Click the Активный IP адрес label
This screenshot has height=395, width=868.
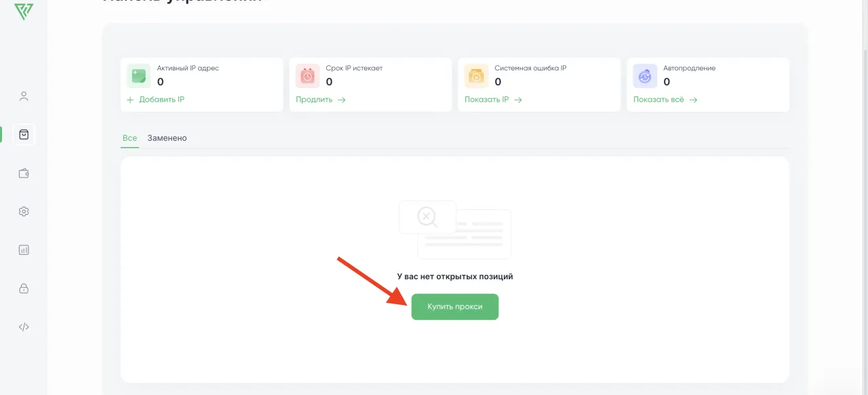click(x=188, y=68)
